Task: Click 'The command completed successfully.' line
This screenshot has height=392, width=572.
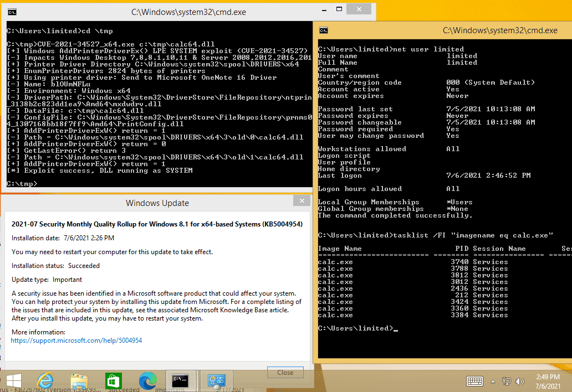Action: pyautogui.click(x=395, y=216)
